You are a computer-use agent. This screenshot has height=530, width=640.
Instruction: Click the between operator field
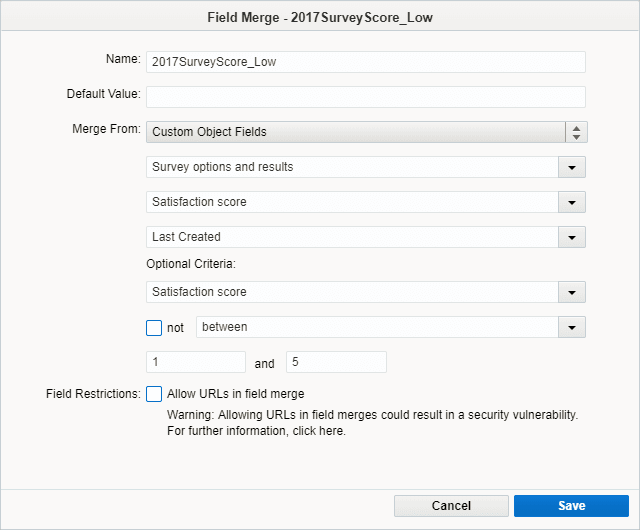coord(377,327)
